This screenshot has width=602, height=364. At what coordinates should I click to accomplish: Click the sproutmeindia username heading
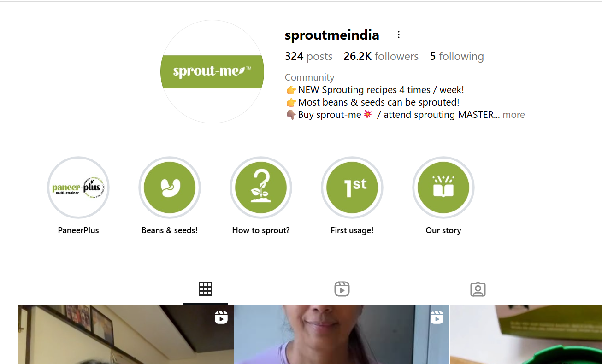tap(332, 35)
